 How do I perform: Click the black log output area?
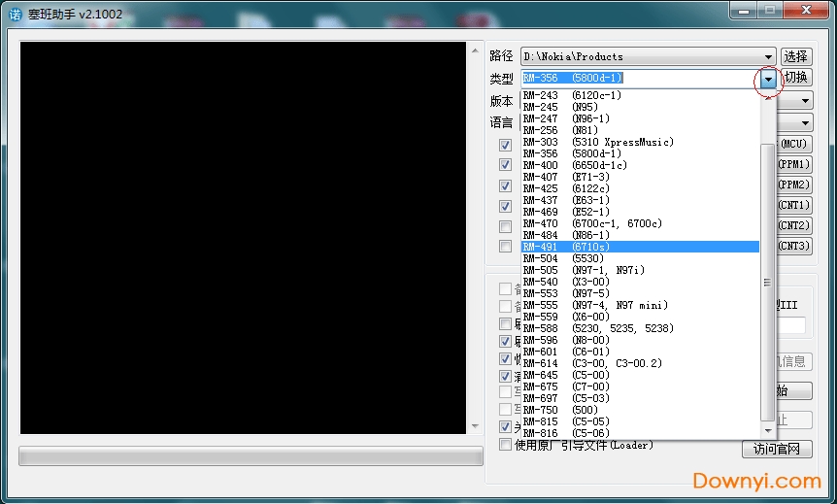pyautogui.click(x=243, y=238)
